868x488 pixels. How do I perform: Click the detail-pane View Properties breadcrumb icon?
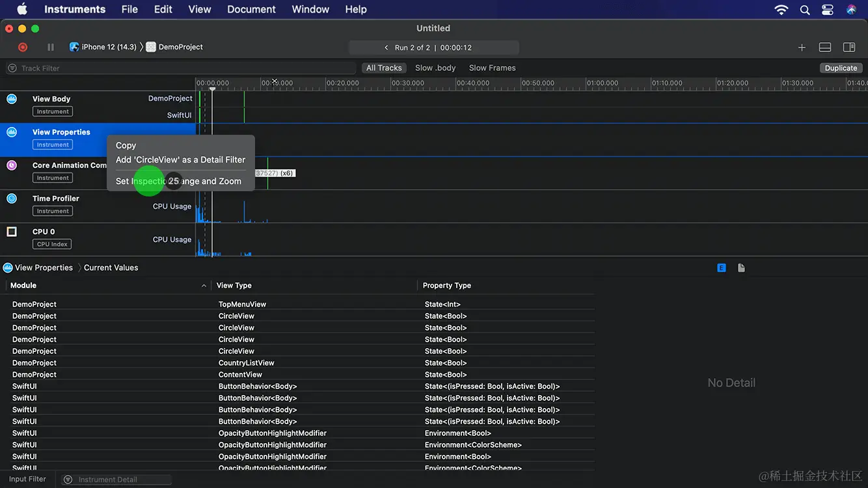pos(8,267)
